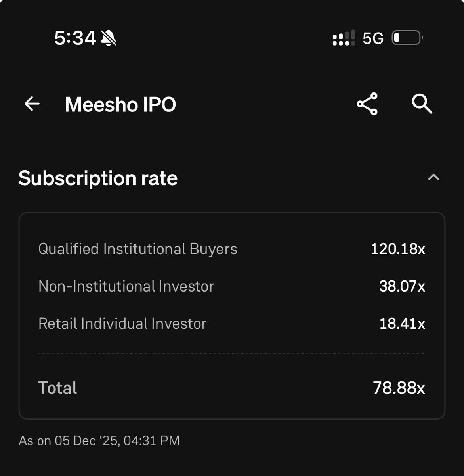Tap the As on 05 Dec timestamp
Image resolution: width=464 pixels, height=476 pixels.
pos(99,440)
